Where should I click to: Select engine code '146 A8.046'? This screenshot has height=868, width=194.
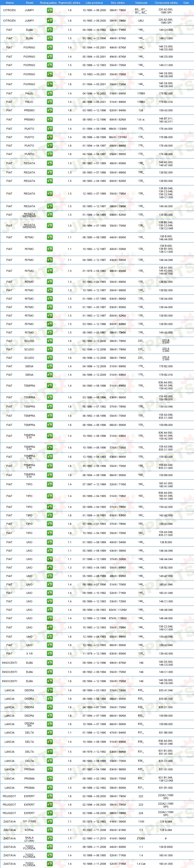166,610
